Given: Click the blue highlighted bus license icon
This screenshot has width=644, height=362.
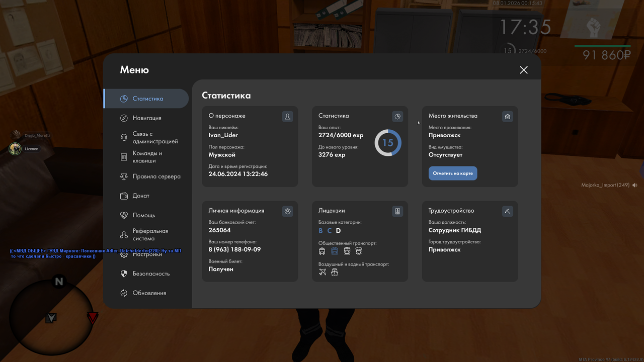Looking at the screenshot, I should coord(335,251).
